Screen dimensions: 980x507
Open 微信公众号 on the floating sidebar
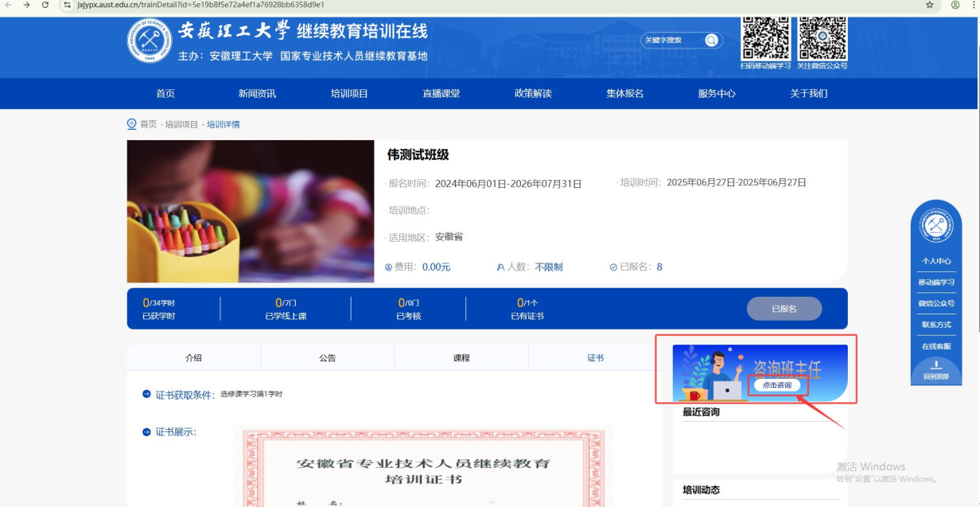click(936, 303)
